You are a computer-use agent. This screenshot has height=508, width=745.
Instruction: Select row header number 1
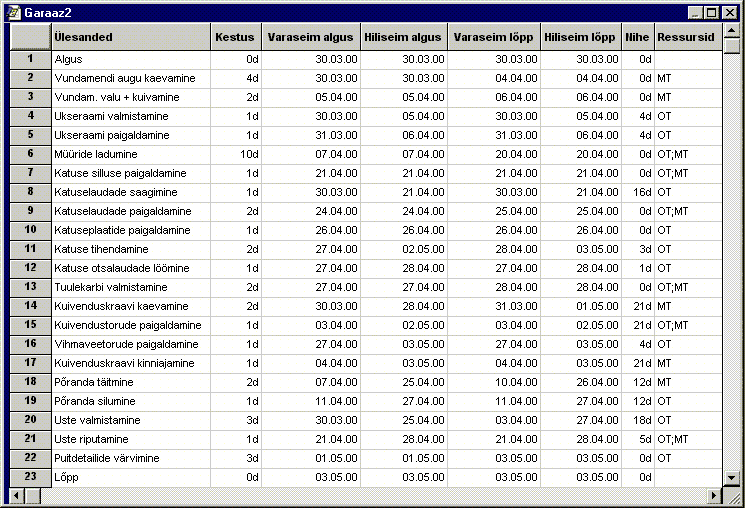pos(30,59)
